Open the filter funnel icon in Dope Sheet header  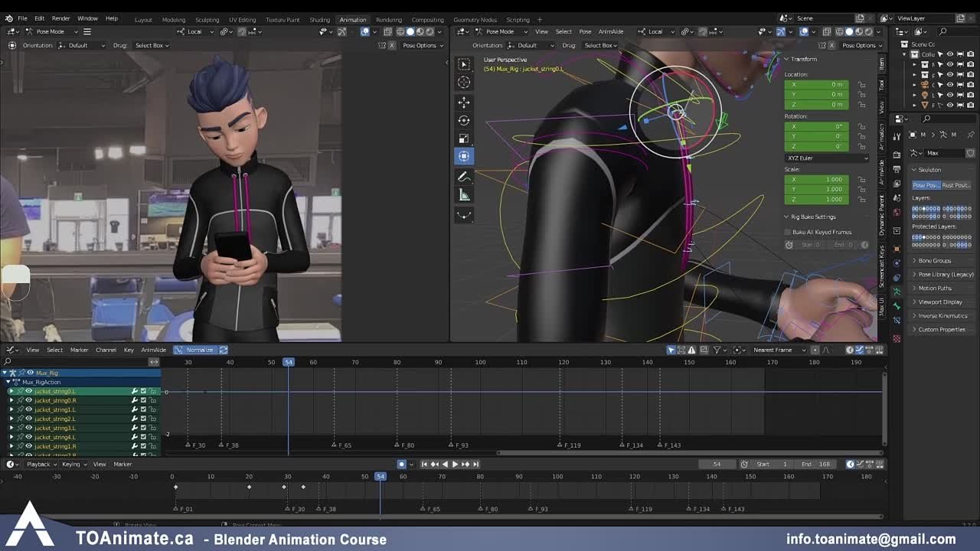pos(718,349)
